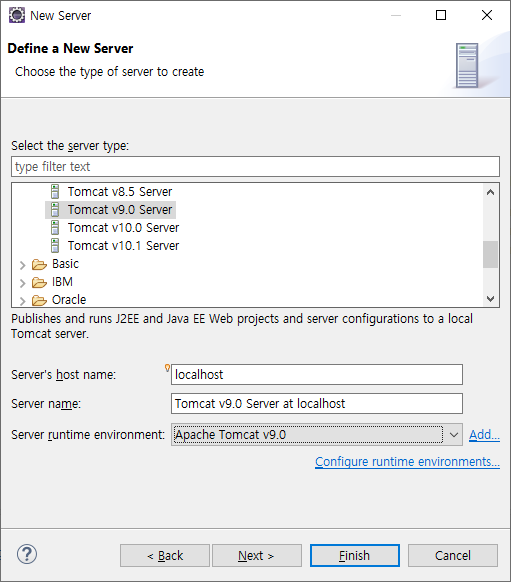Viewport: 511px width, 582px height.
Task: Click the Tomcat v10.1 Server icon
Action: click(x=55, y=246)
